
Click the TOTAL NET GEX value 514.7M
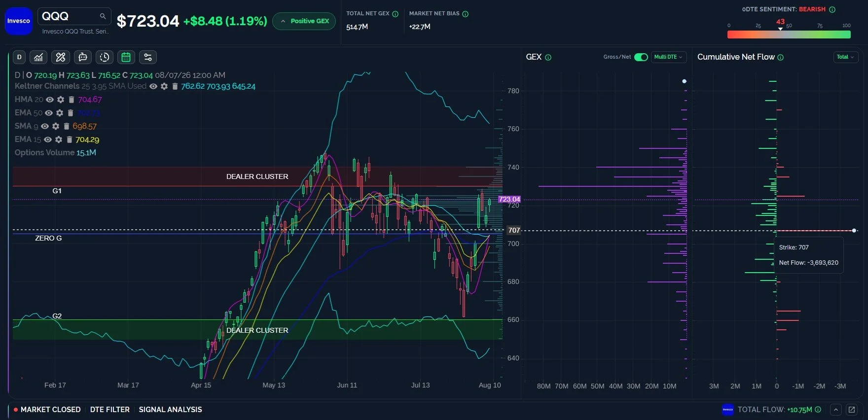357,27
